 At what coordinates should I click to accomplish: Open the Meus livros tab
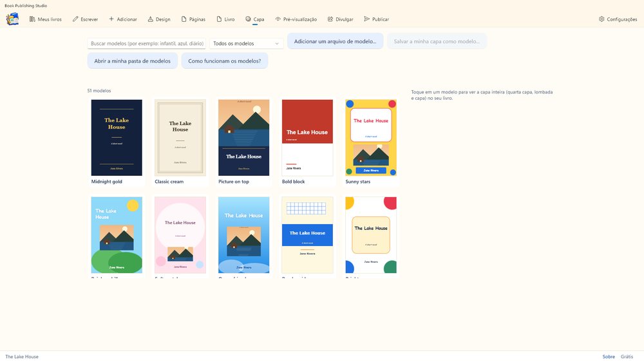coord(46,19)
